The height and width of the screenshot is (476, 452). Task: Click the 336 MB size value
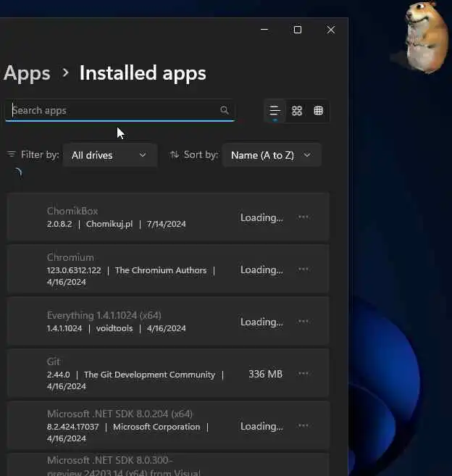click(x=266, y=374)
